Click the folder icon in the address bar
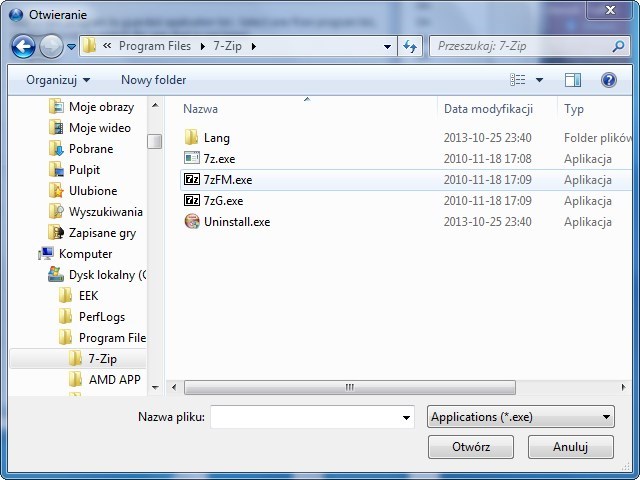640x480 pixels. click(89, 46)
